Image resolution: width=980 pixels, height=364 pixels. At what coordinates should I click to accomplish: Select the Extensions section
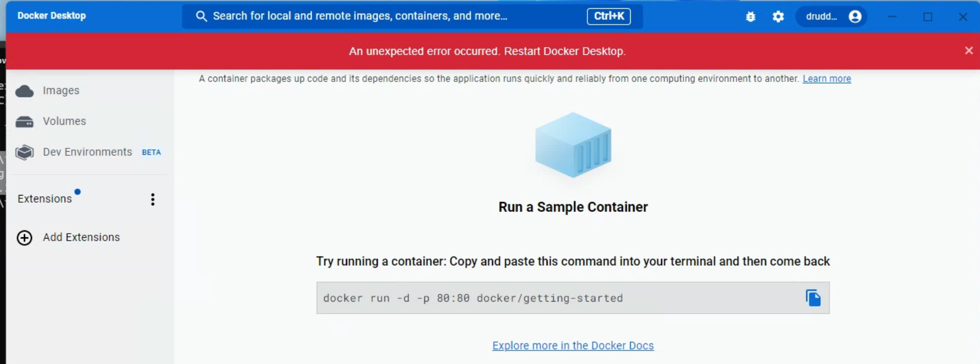pyautogui.click(x=45, y=198)
